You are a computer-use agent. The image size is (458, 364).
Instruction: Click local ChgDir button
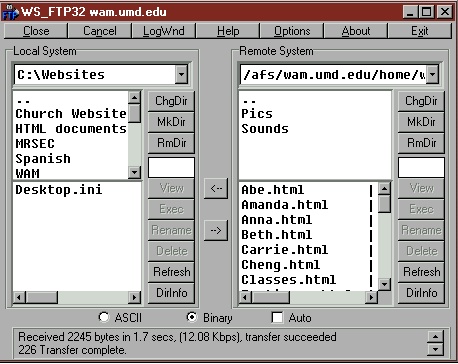point(171,101)
